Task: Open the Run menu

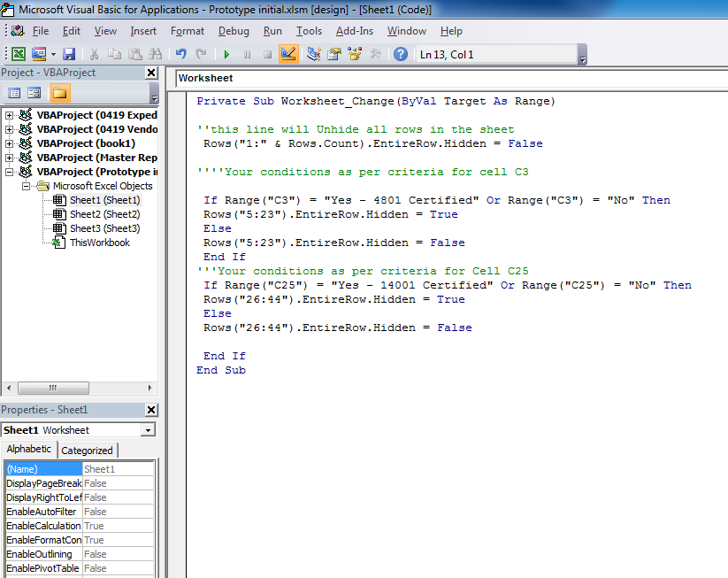Action: (272, 31)
